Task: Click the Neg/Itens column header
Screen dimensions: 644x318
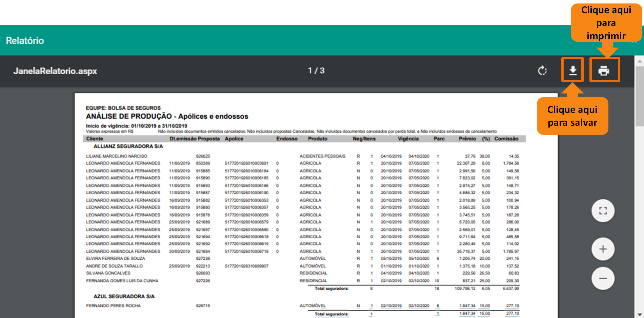Action: pos(364,139)
